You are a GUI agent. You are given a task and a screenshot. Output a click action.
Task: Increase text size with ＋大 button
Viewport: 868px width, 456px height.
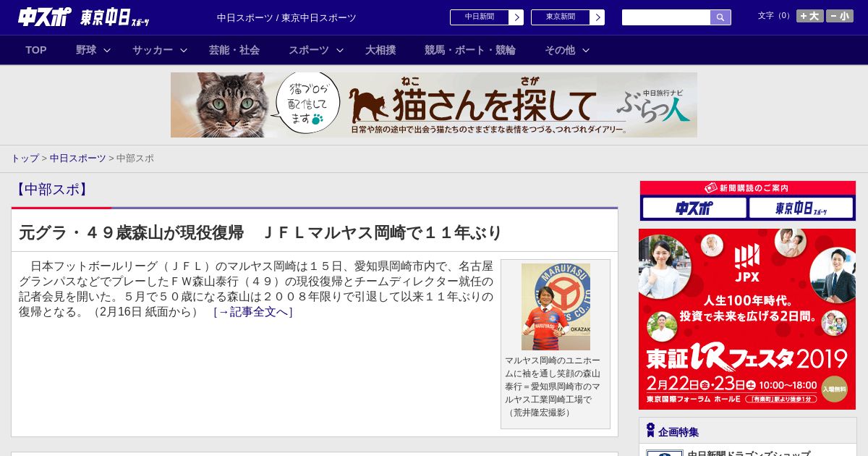pos(809,16)
